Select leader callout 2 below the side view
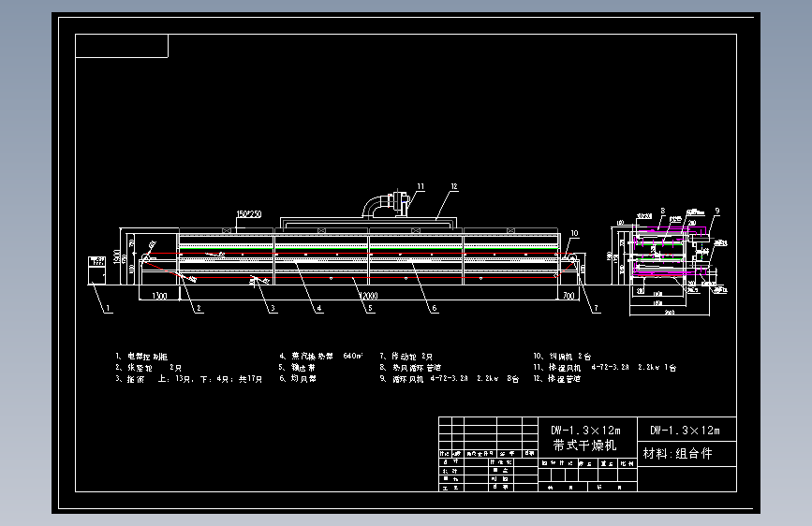The image size is (812, 526). pos(199,308)
